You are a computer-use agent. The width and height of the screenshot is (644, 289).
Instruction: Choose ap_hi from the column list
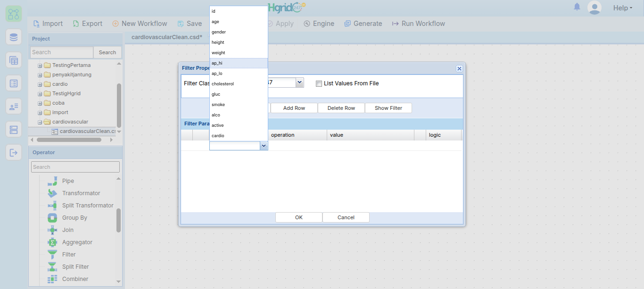pyautogui.click(x=239, y=63)
